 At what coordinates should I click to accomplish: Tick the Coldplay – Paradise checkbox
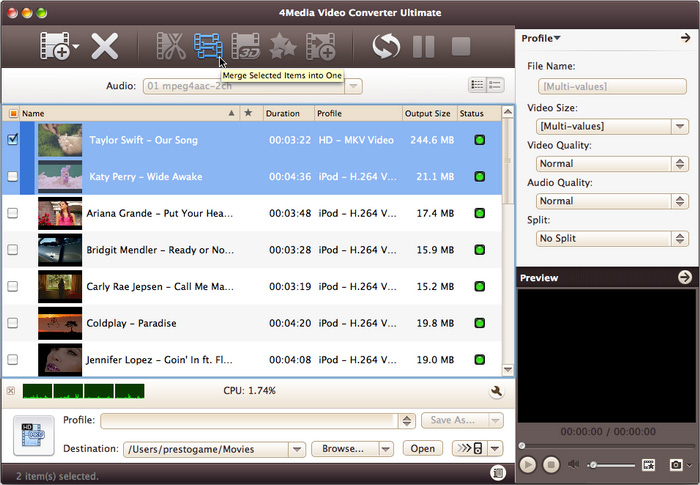tap(13, 322)
